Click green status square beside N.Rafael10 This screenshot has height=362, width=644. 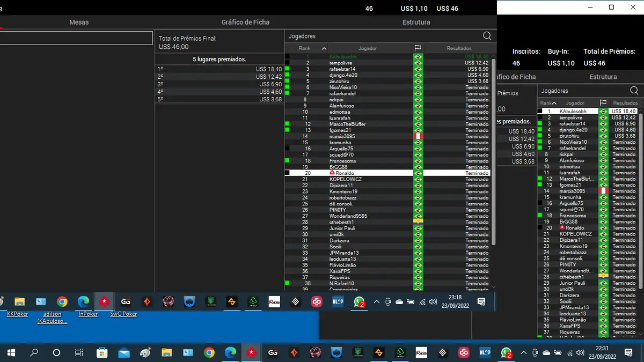[x=287, y=283]
